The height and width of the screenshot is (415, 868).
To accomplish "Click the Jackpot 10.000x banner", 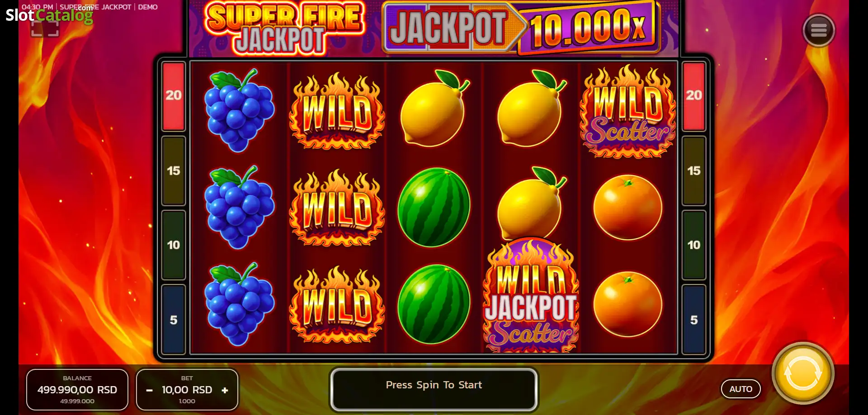I will click(522, 28).
